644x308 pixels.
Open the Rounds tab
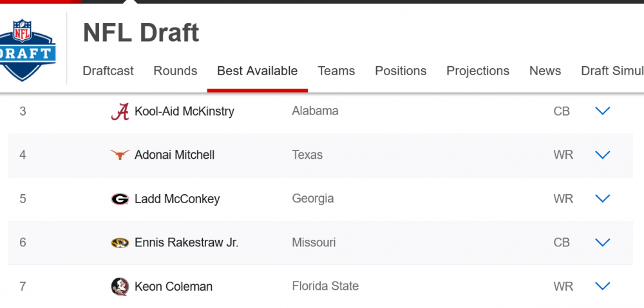[x=175, y=71]
